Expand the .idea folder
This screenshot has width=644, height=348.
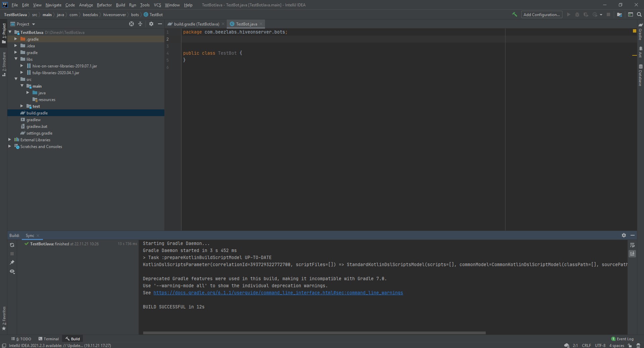(x=16, y=46)
